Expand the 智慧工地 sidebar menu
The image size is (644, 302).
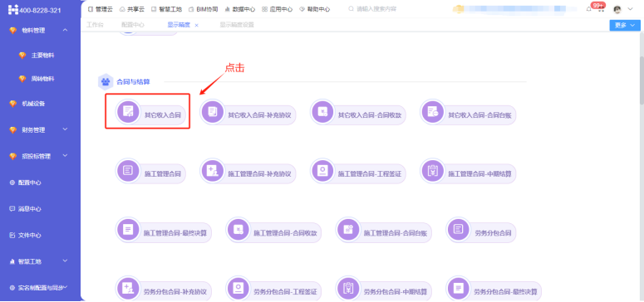pos(65,261)
